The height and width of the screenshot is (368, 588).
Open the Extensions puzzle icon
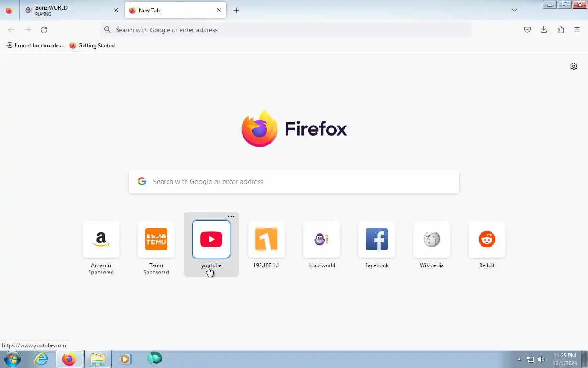[x=560, y=30]
